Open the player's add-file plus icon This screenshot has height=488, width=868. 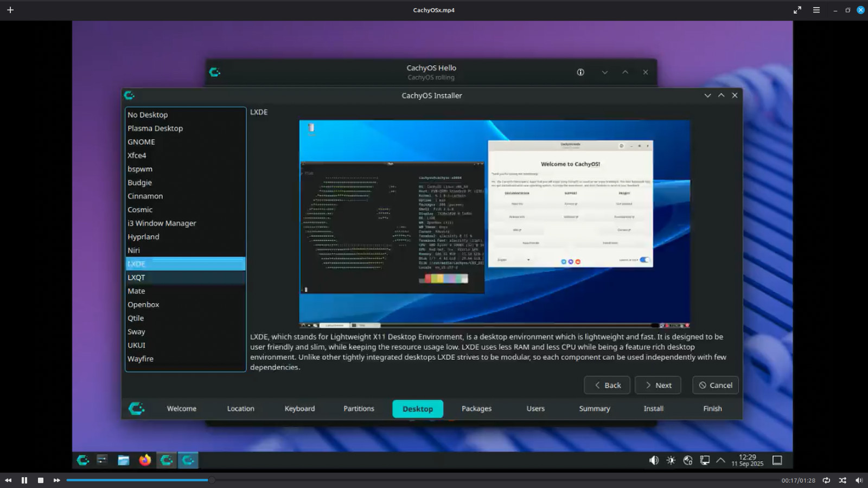(10, 10)
